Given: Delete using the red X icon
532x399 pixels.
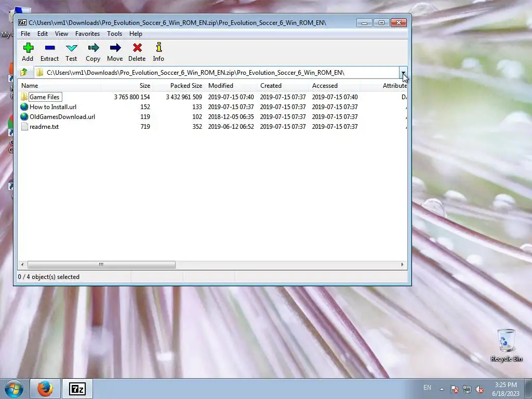Looking at the screenshot, I should click(137, 47).
